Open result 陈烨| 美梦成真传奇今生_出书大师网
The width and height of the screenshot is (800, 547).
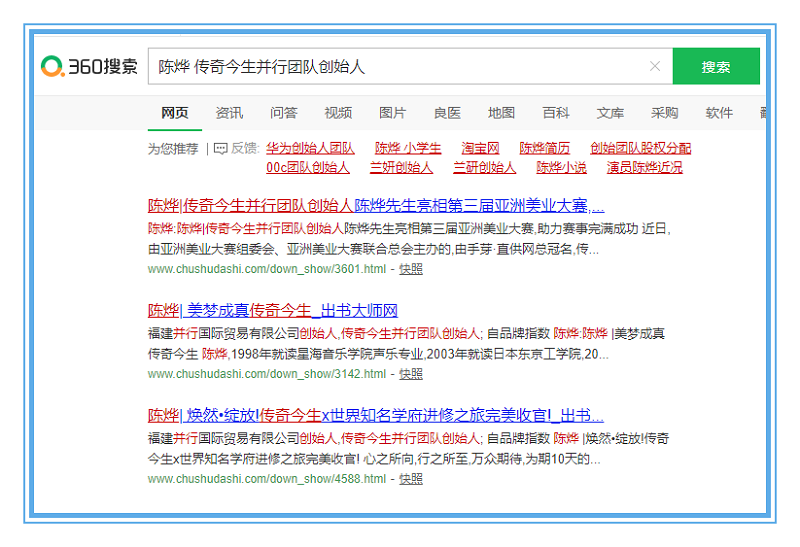click(x=272, y=310)
